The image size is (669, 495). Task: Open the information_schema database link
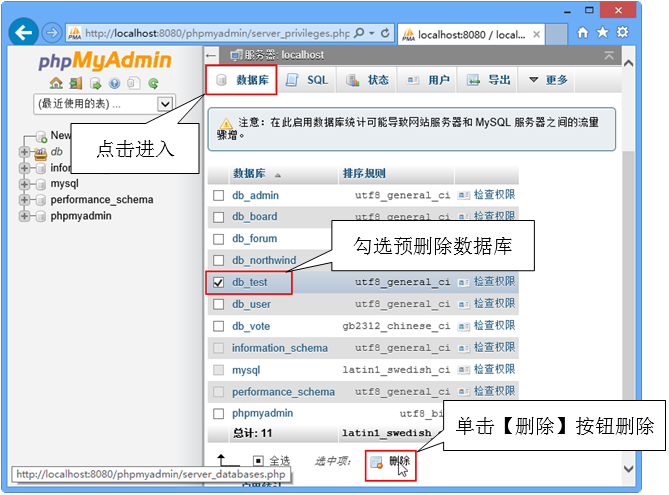click(x=280, y=348)
